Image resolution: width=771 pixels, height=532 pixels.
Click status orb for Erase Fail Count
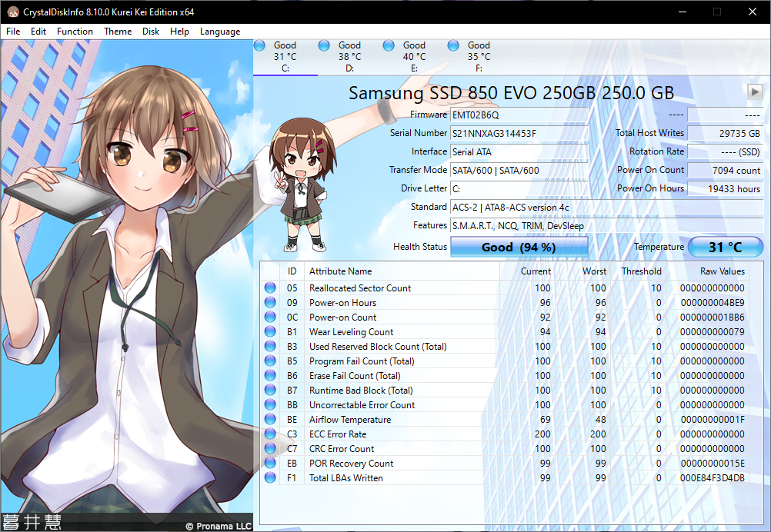tap(270, 375)
